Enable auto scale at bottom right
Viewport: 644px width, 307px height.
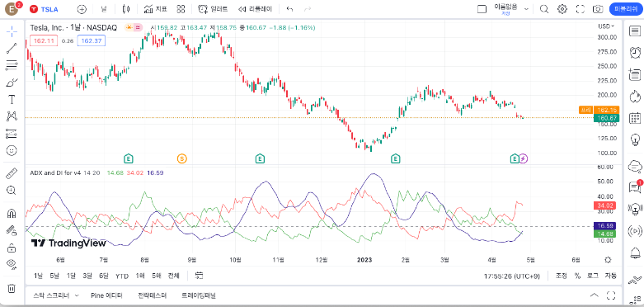(610, 276)
